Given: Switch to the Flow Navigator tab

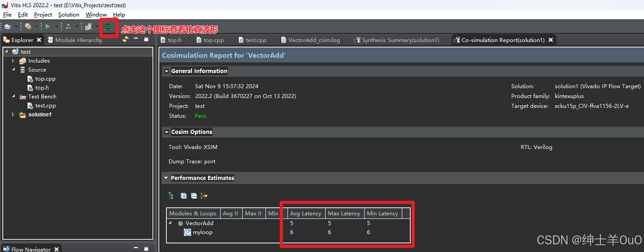Looking at the screenshot, I should point(27,249).
